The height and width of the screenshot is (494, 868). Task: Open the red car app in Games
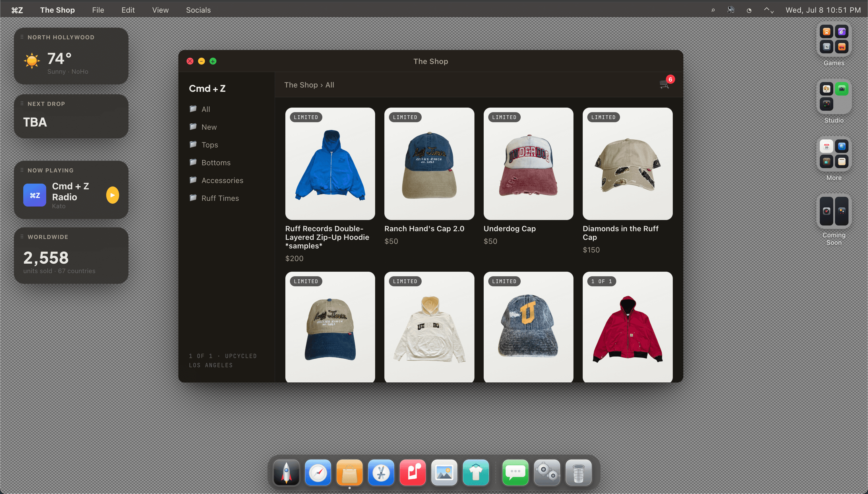pos(842,47)
